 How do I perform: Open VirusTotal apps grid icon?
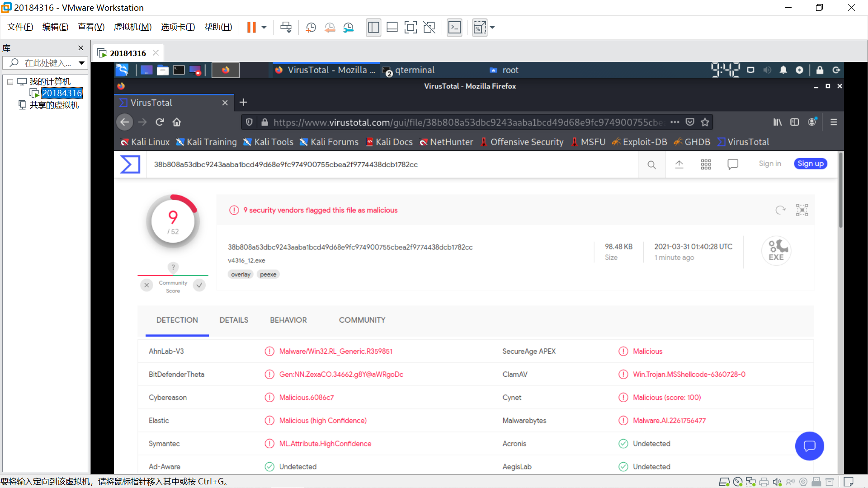point(706,164)
